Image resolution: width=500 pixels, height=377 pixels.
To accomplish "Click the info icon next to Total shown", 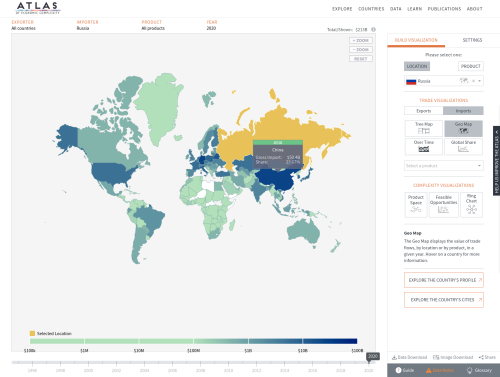I will (373, 29).
